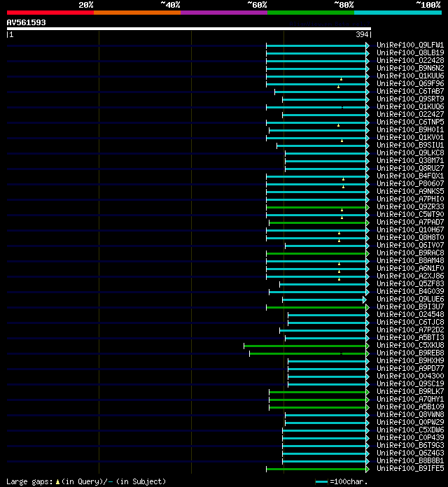Select label UniRef100_A7P2D2
448x487 pixels.
[x=410, y=330]
